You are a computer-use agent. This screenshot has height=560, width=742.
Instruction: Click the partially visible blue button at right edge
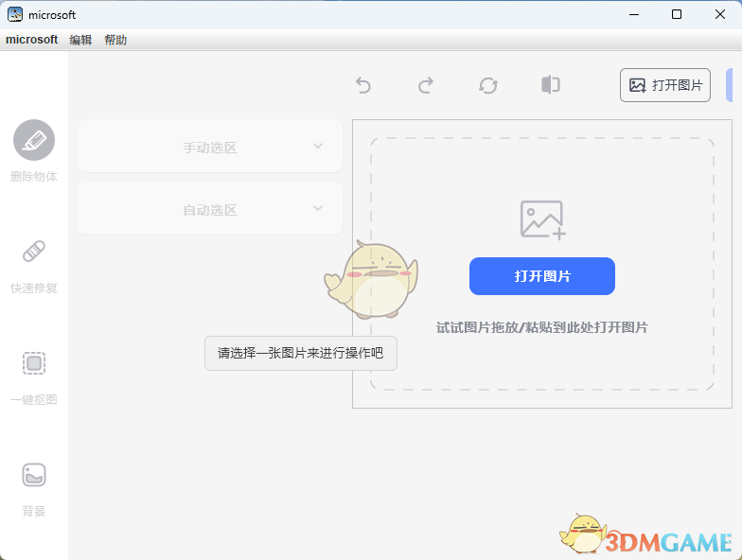(x=730, y=85)
